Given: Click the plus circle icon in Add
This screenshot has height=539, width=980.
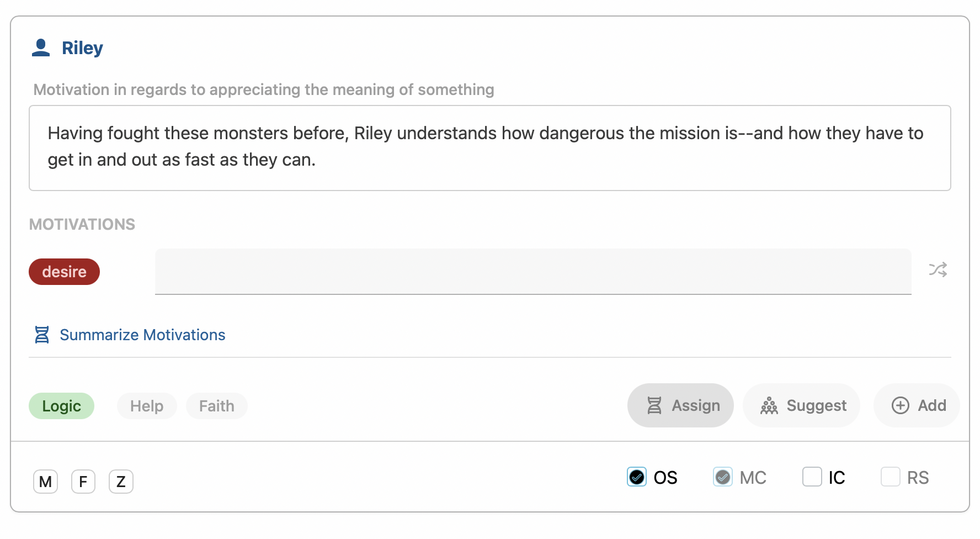Looking at the screenshot, I should pos(901,405).
